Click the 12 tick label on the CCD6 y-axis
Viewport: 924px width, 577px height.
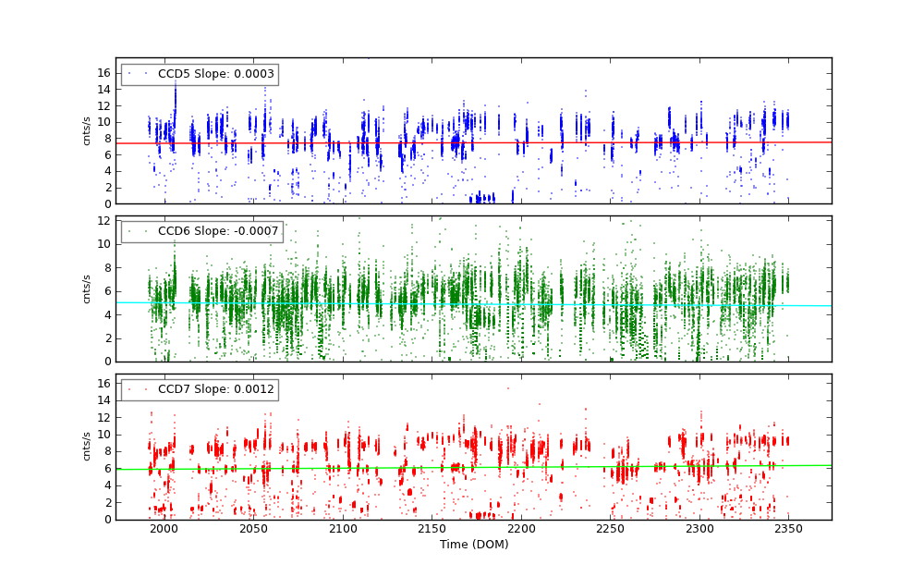(104, 221)
